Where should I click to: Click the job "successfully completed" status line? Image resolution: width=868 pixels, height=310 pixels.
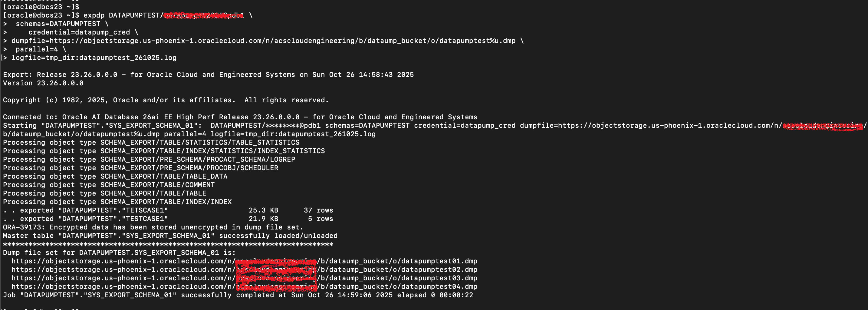point(238,295)
